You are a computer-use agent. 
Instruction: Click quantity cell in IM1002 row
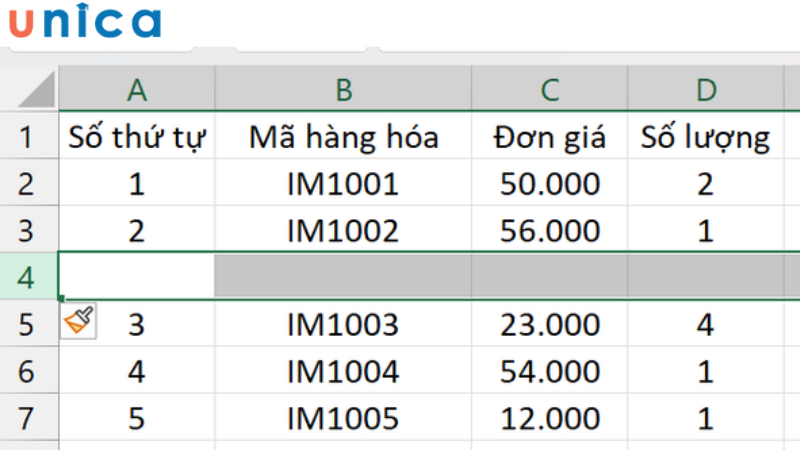(706, 230)
